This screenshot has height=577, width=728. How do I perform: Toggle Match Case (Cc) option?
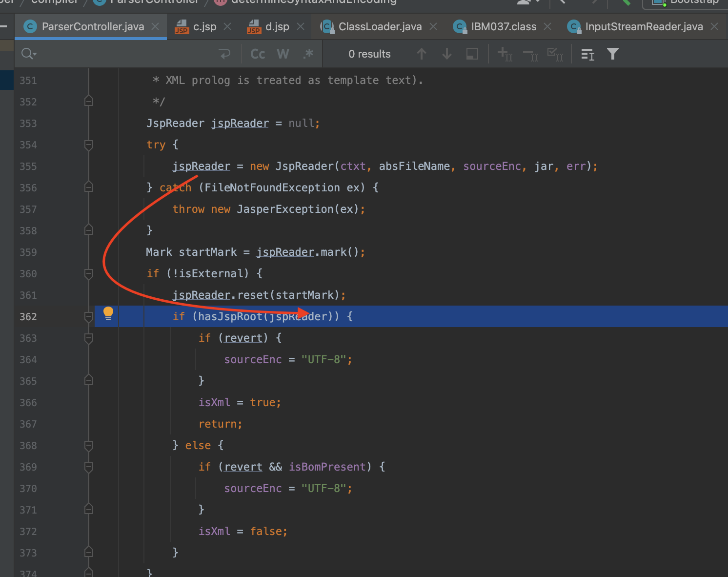(x=258, y=54)
